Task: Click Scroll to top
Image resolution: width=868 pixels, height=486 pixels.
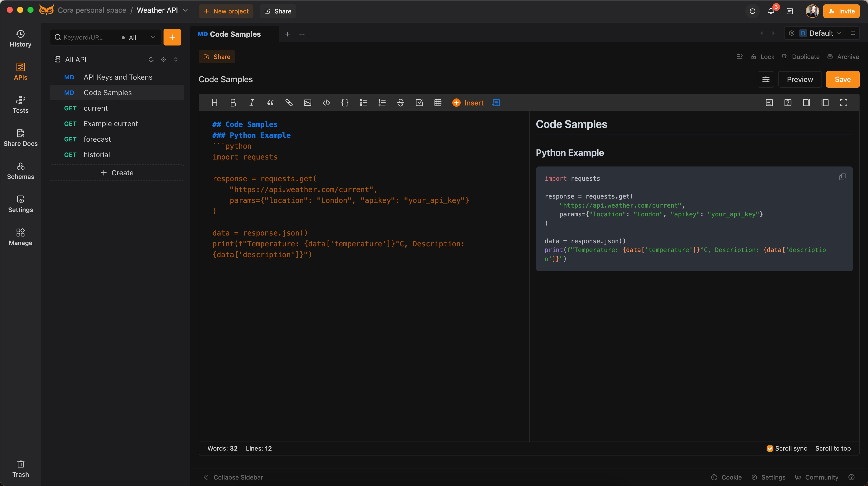Action: coord(833,449)
